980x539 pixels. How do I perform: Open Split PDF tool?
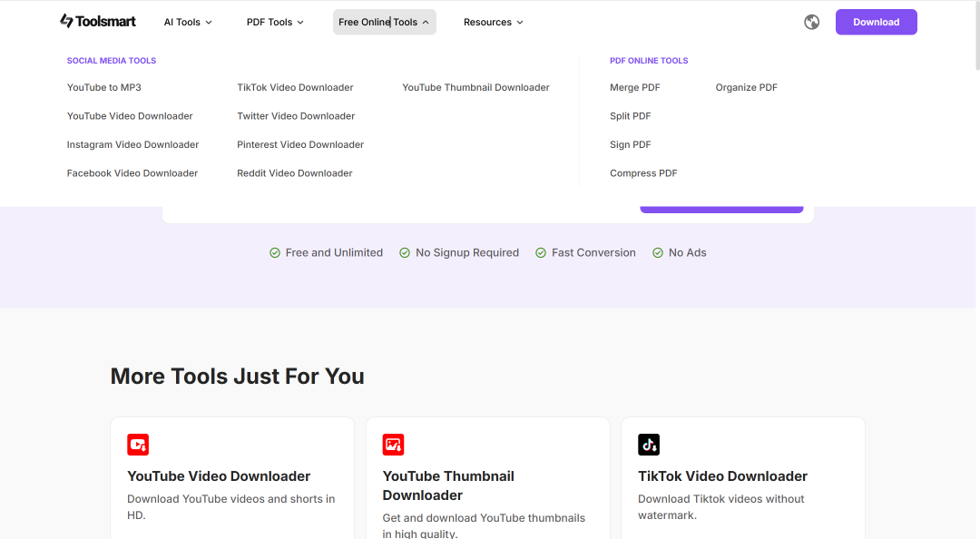coord(630,116)
